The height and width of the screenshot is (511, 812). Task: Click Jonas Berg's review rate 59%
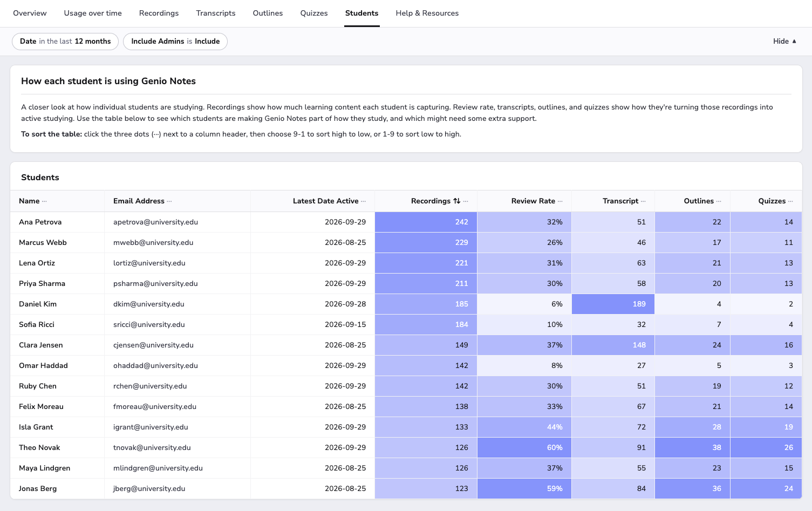click(x=555, y=488)
